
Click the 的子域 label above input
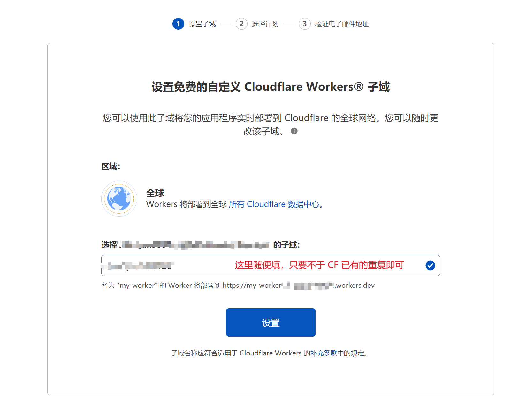coord(286,245)
